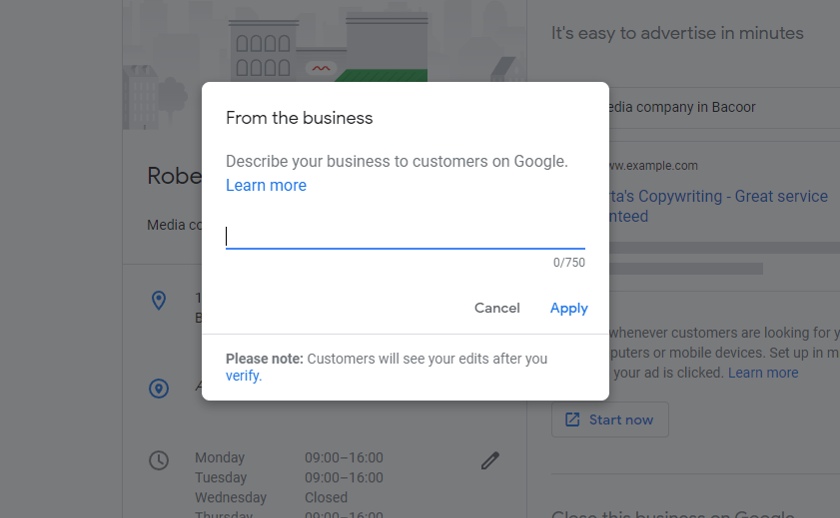Follow the verify link in note
This screenshot has height=518, width=840.
pos(243,376)
